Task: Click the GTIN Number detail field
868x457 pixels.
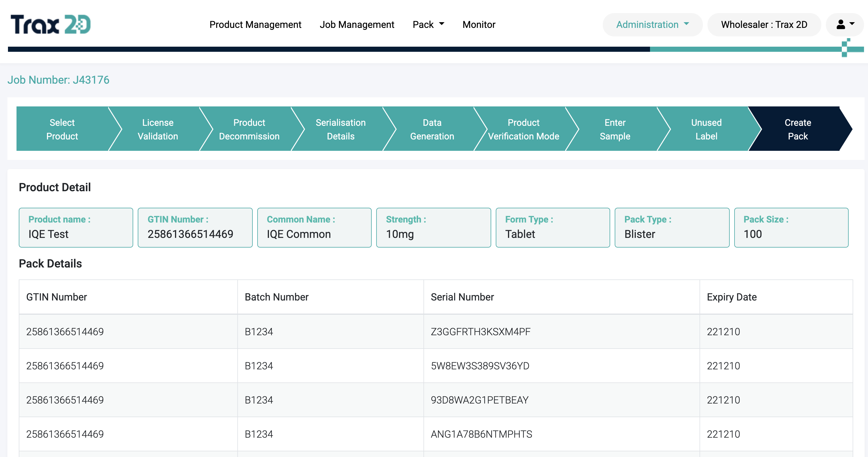Action: tap(195, 227)
